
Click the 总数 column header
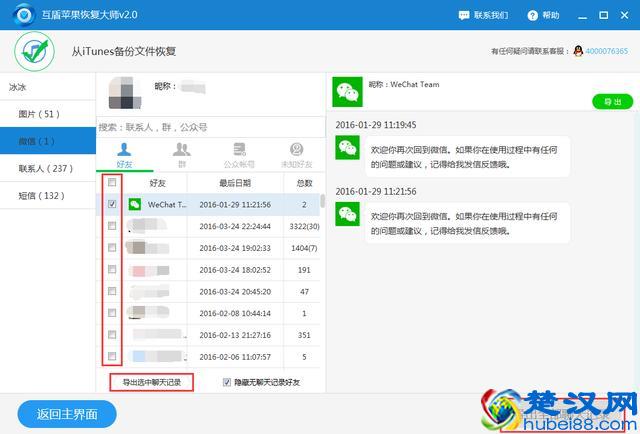coord(304,183)
